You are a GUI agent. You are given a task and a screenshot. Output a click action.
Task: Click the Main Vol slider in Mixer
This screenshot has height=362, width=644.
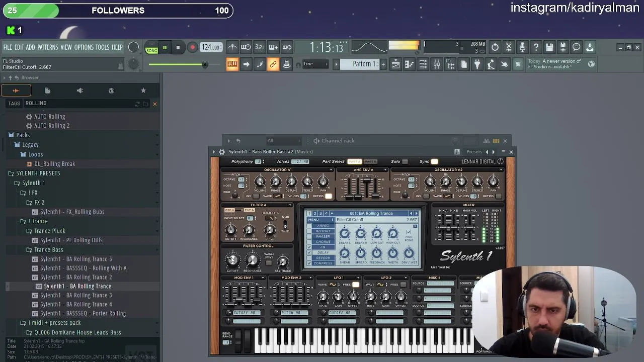470,226
